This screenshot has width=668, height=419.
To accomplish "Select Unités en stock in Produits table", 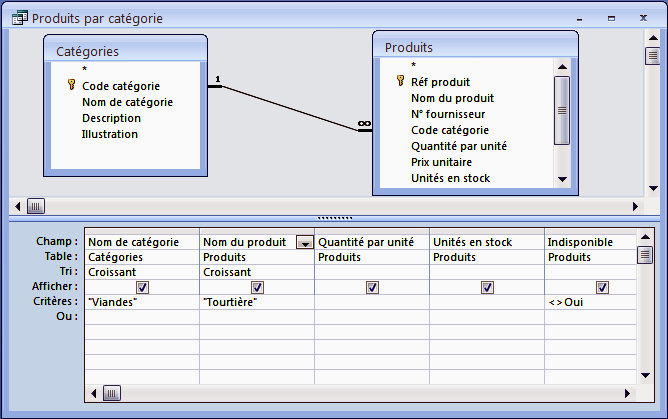I will (450, 178).
